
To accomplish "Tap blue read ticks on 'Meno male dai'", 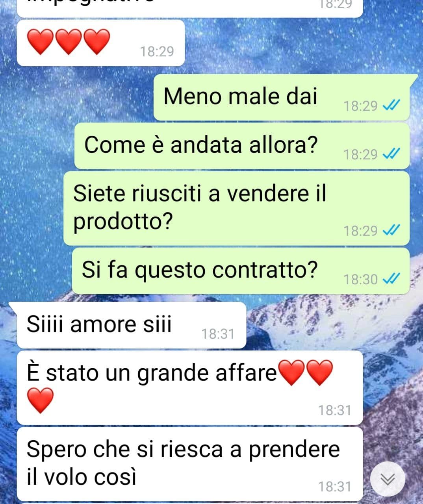I will pos(391,106).
